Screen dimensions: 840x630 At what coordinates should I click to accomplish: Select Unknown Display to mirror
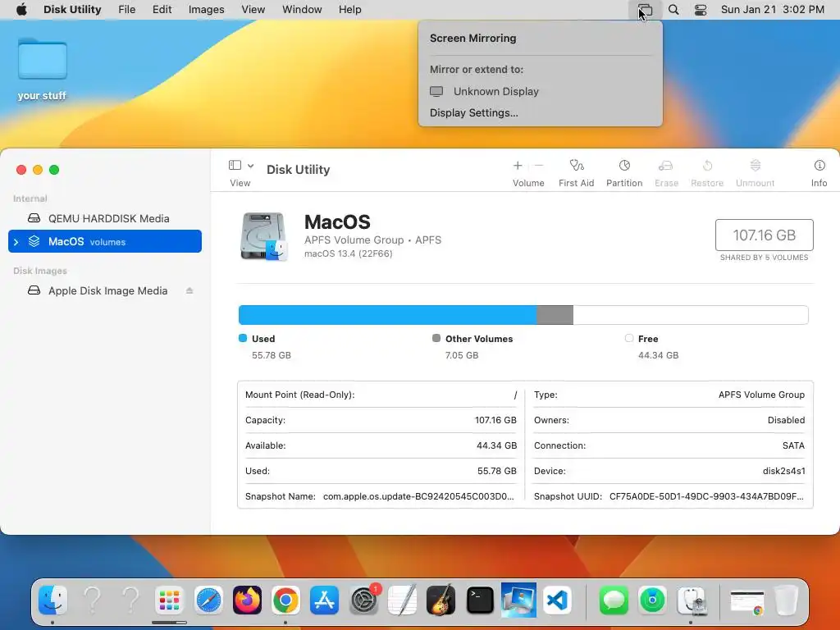[540, 92]
